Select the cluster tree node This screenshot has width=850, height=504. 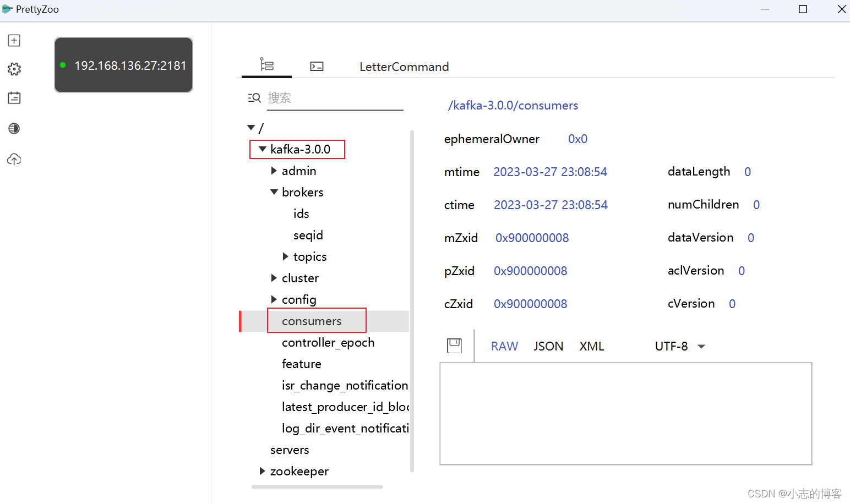pos(300,278)
